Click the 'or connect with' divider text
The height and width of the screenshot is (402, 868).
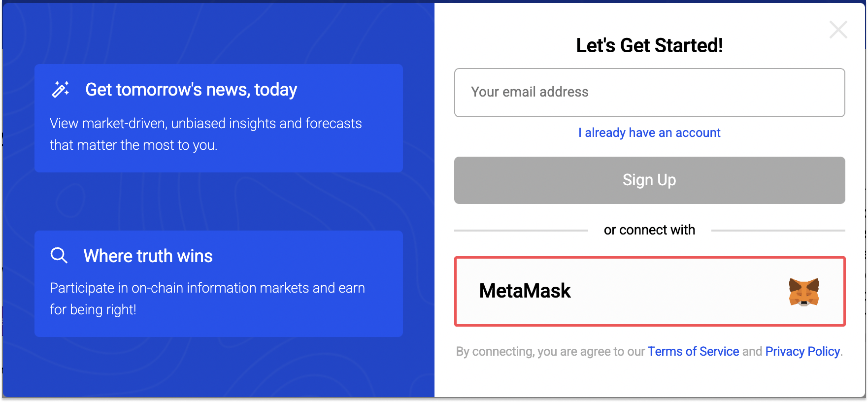[x=649, y=230]
